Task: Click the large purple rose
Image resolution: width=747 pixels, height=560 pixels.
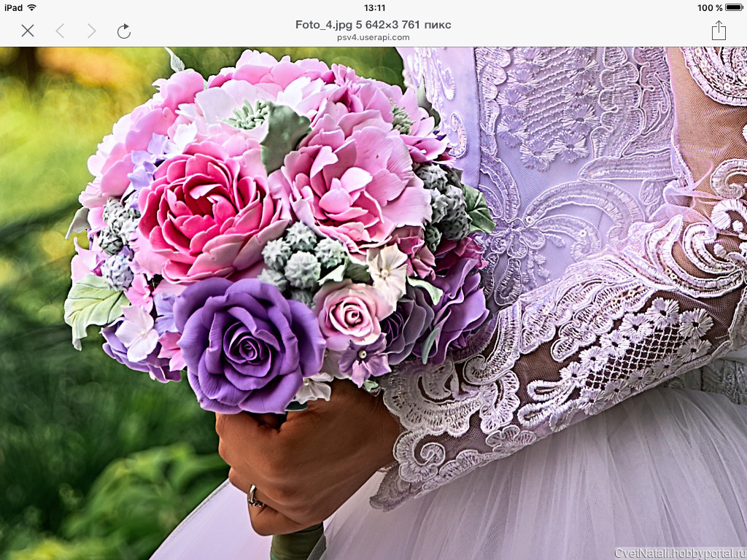Action: (x=247, y=343)
